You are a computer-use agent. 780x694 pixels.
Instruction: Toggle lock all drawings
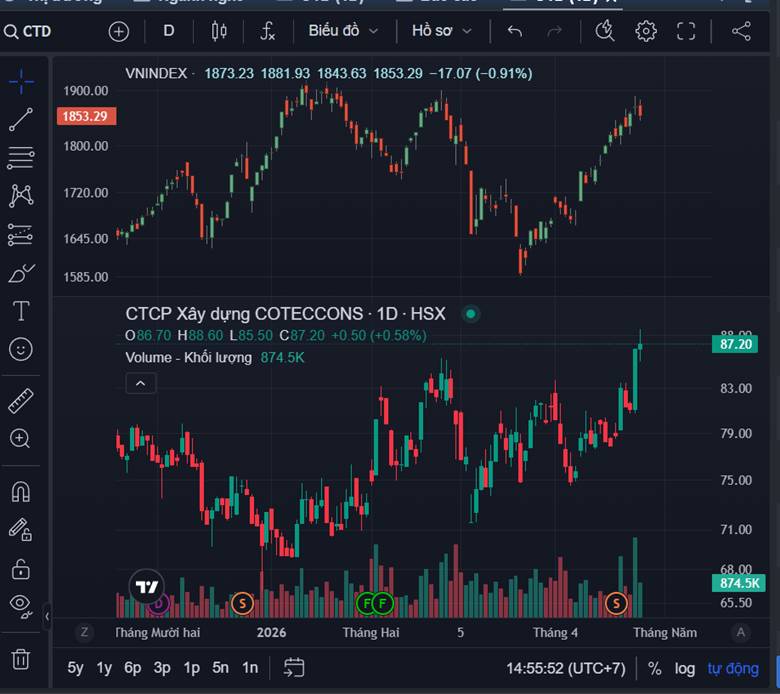(x=21, y=569)
